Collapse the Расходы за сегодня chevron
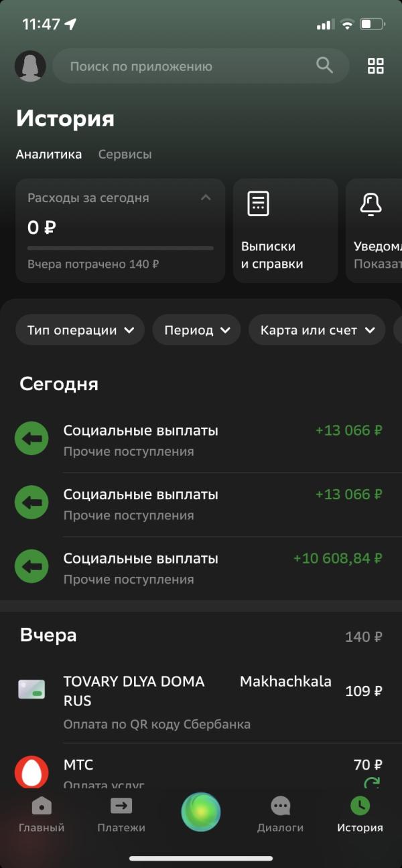The width and height of the screenshot is (402, 868). click(206, 197)
